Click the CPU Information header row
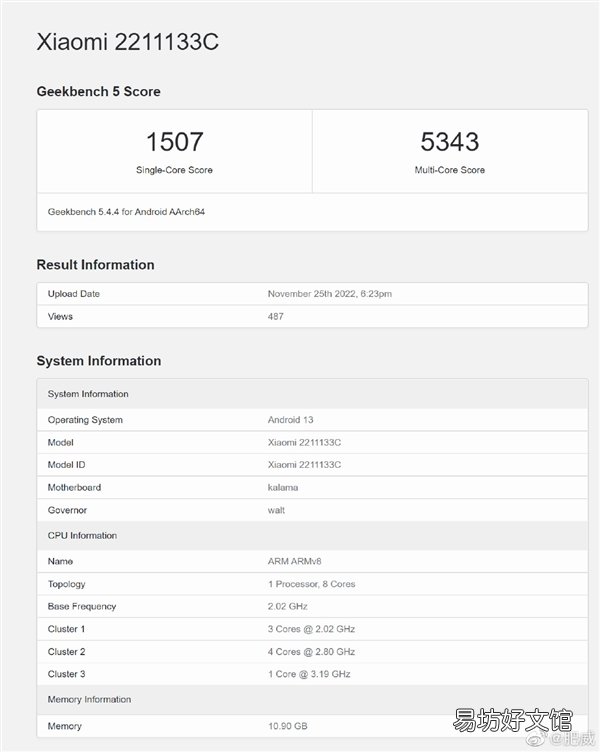This screenshot has width=600, height=752. [313, 536]
